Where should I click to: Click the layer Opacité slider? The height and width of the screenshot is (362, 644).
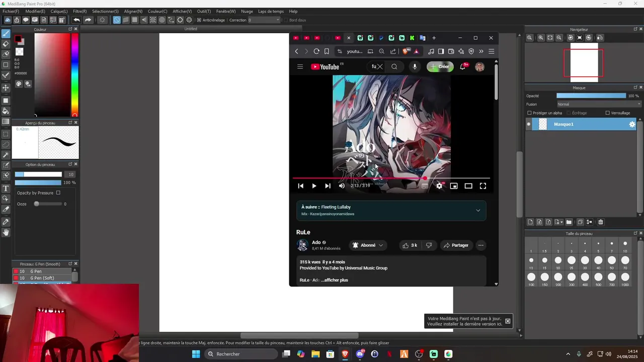pyautogui.click(x=591, y=96)
